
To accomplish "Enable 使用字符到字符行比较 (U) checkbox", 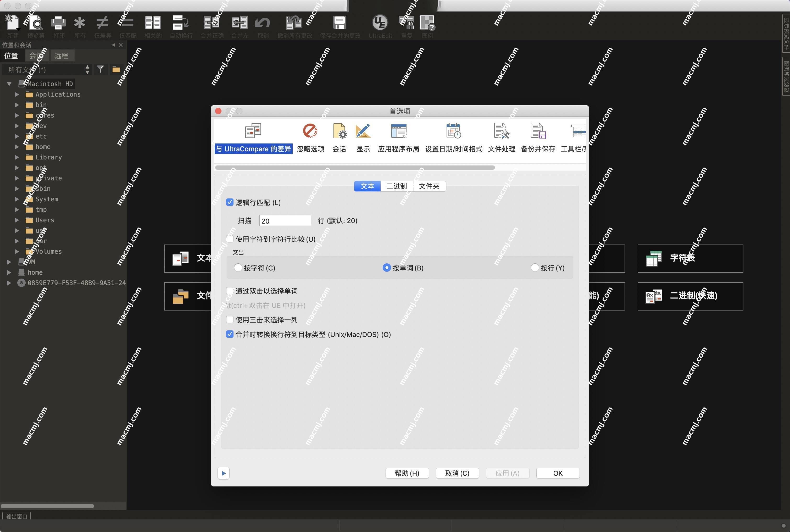I will [x=230, y=239].
